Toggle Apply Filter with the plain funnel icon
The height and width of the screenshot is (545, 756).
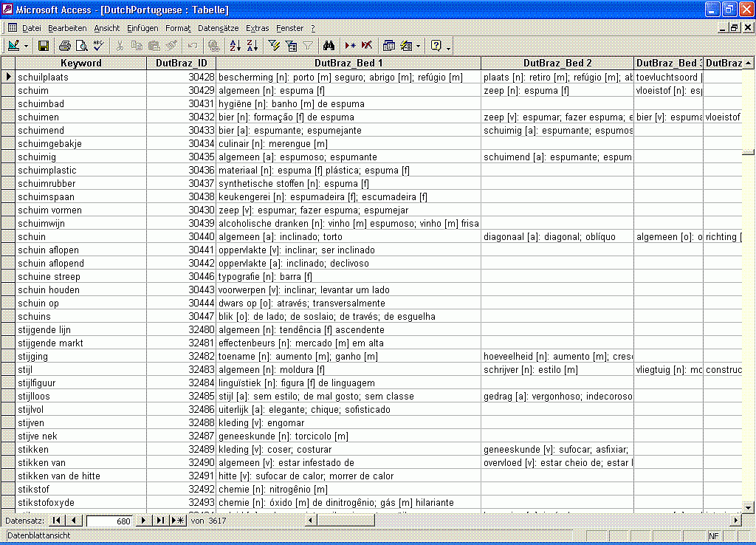[x=308, y=46]
